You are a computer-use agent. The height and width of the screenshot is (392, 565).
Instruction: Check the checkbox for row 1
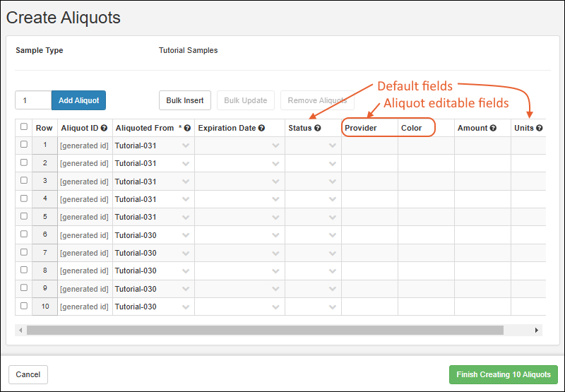[24, 145]
